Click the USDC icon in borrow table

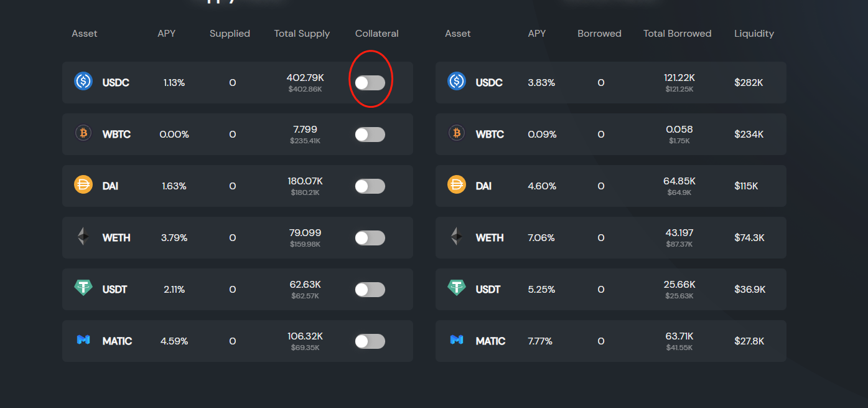tap(457, 82)
